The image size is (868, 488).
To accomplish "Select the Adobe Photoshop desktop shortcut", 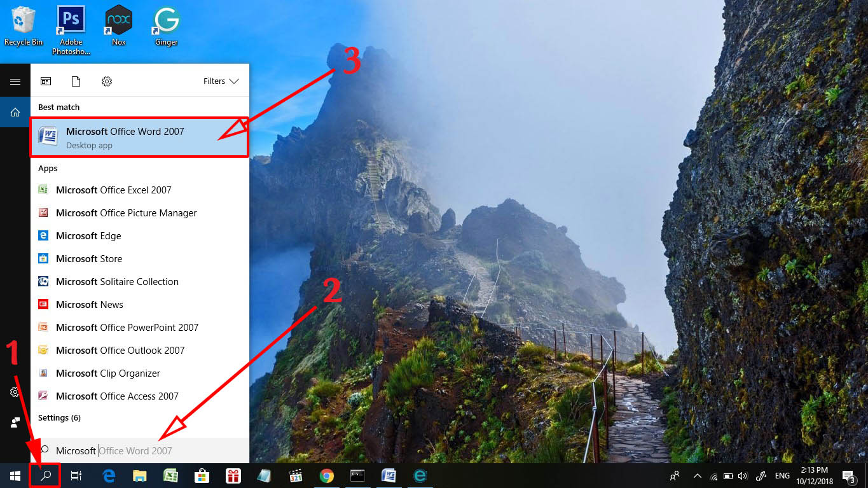I will point(71,30).
